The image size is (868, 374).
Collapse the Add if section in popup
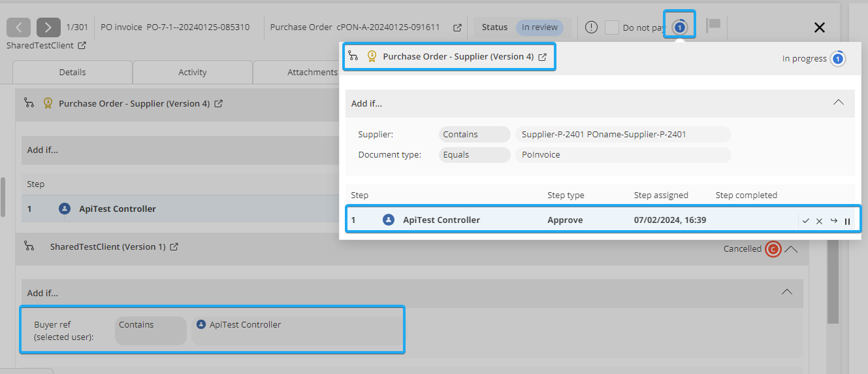point(839,103)
